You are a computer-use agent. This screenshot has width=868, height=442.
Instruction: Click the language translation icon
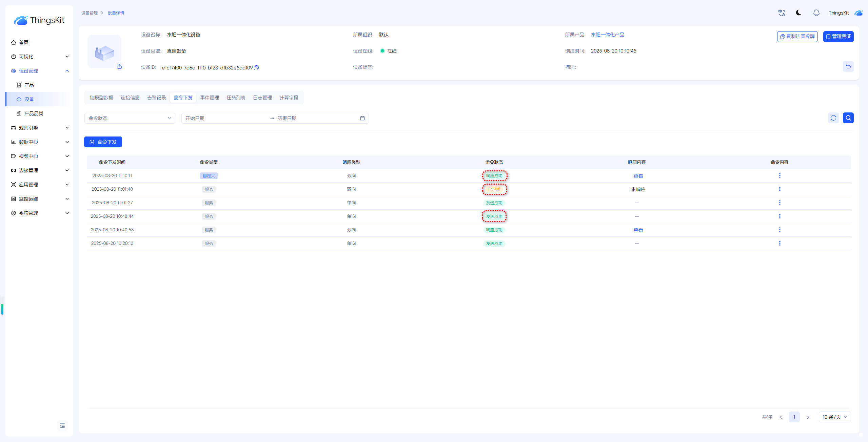pyautogui.click(x=782, y=13)
